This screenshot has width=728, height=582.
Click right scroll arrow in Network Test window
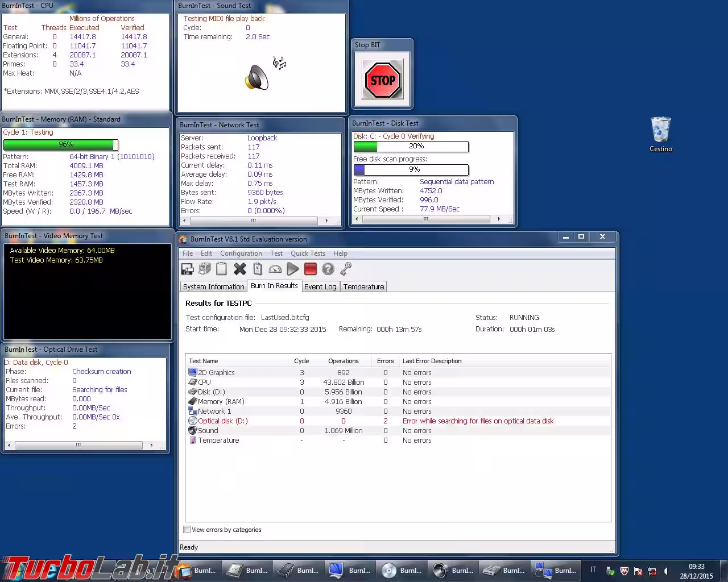point(326,221)
